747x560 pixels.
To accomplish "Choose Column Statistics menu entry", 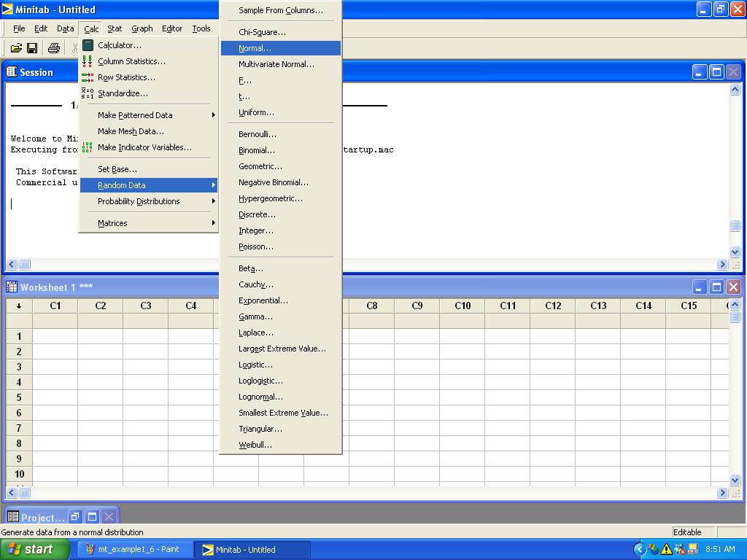I will pos(131,61).
